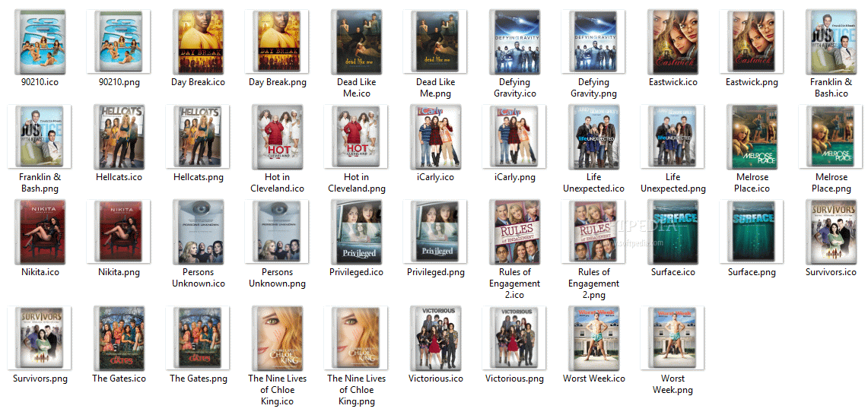The image size is (868, 415).
Task: Click Persons Unknown.png file
Action: pos(277,232)
